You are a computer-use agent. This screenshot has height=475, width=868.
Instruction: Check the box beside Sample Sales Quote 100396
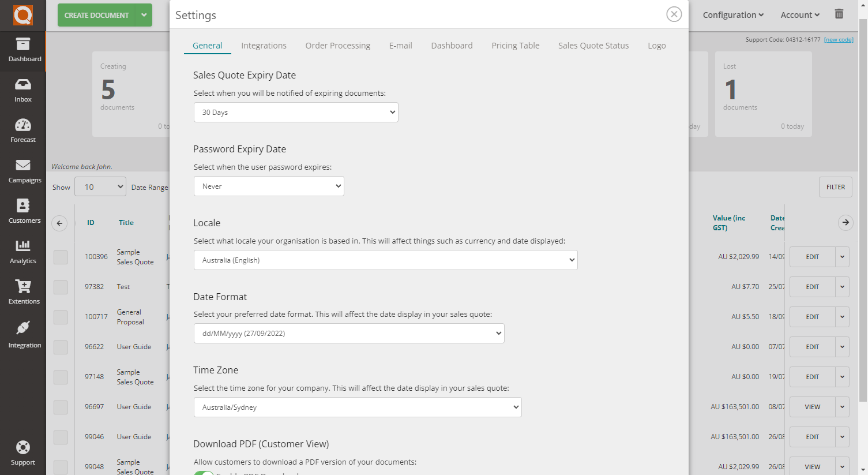60,257
